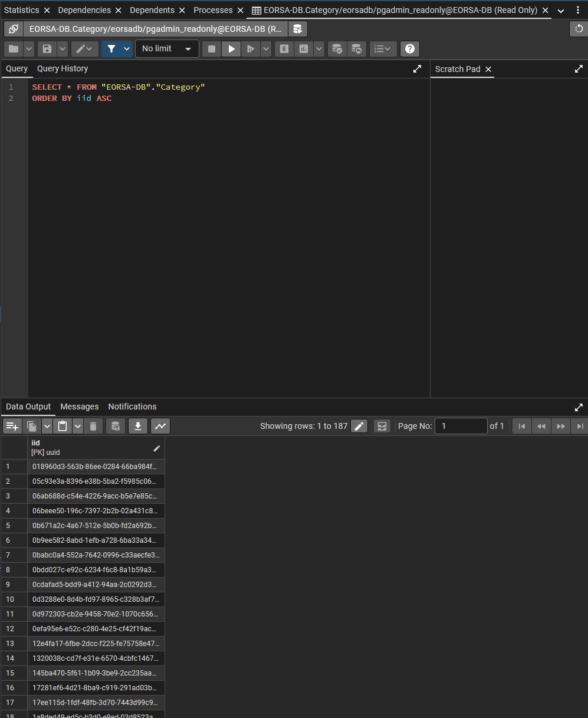This screenshot has width=588, height=718.
Task: Close the Processes tab
Action: coord(241,11)
